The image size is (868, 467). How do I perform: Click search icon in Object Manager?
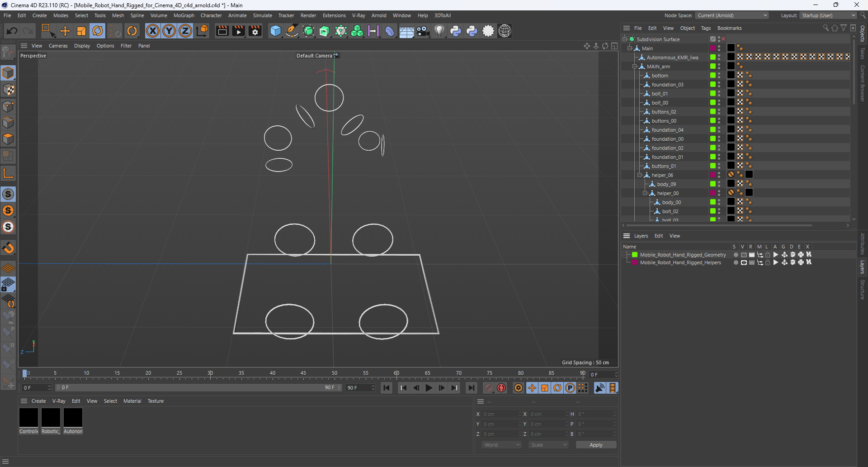point(826,28)
